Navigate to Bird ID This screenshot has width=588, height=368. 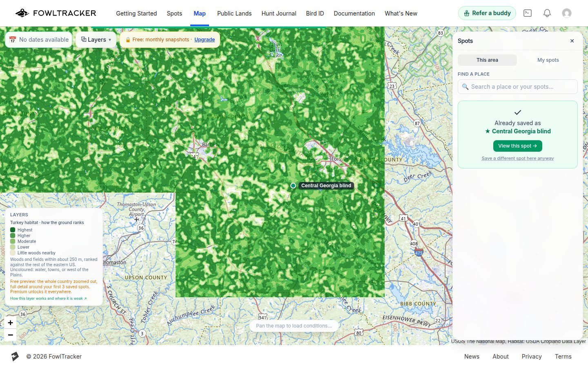315,13
